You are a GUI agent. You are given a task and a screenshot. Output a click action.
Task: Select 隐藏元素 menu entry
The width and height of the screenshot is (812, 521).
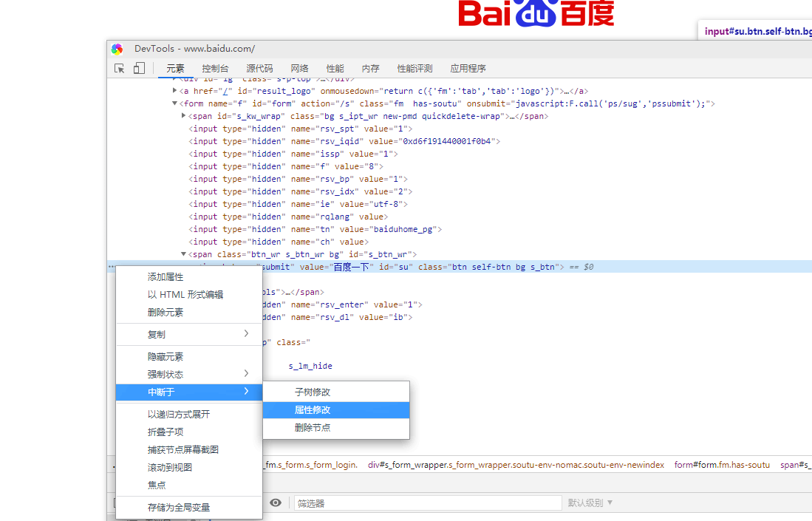tap(189, 357)
